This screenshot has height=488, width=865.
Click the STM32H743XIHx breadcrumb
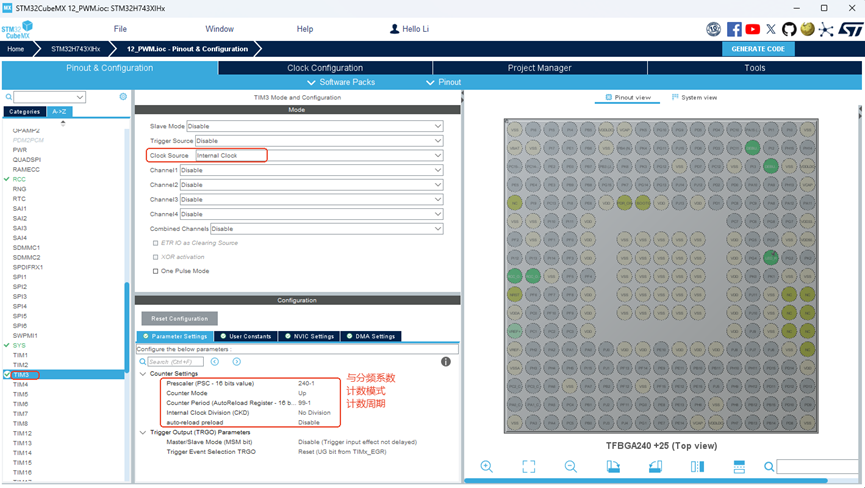[76, 49]
